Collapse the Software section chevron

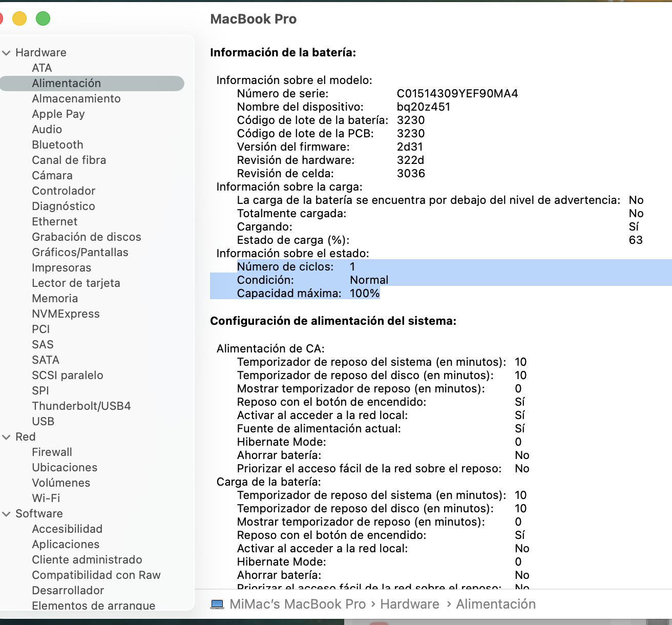tap(7, 514)
